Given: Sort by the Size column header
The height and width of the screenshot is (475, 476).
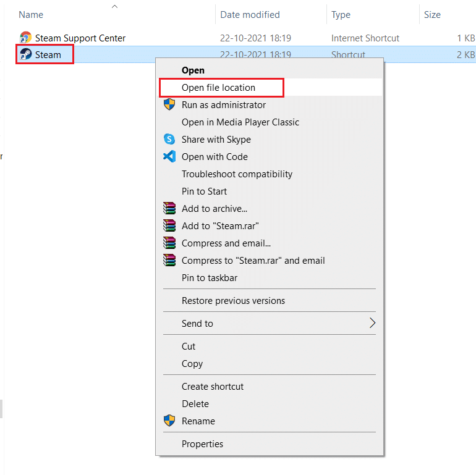Looking at the screenshot, I should tap(432, 15).
